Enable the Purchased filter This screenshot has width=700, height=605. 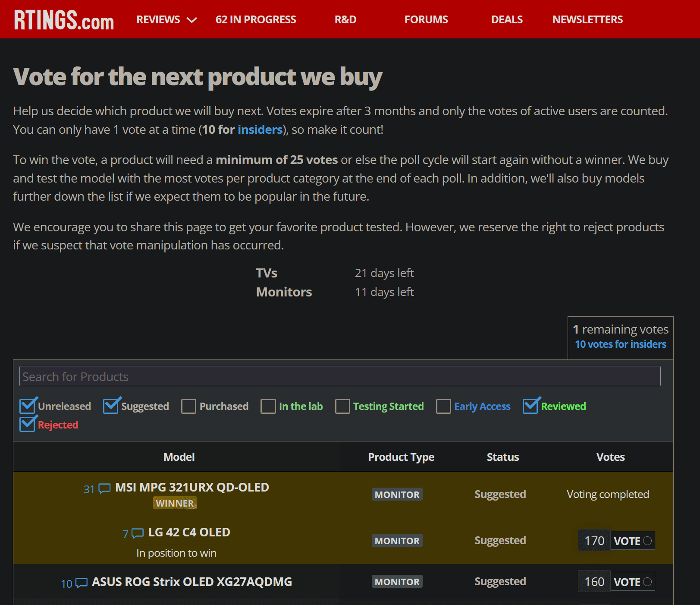coord(188,406)
